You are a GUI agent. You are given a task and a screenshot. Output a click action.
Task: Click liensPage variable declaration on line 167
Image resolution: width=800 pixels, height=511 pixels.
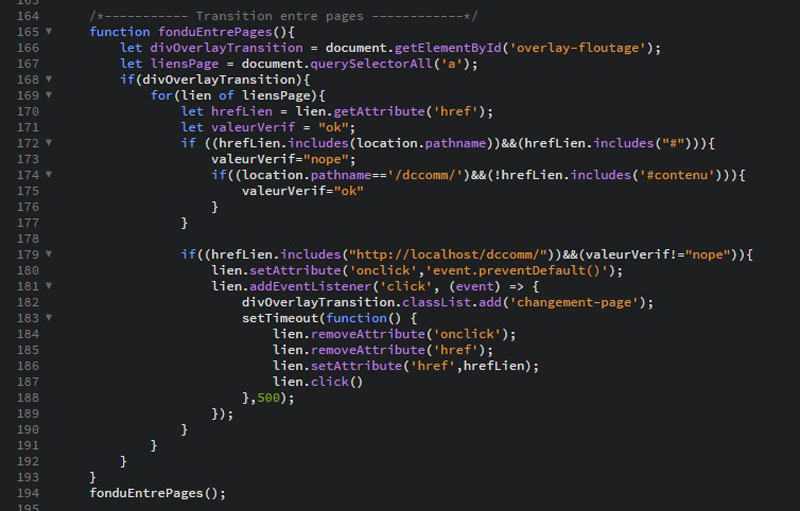pyautogui.click(x=184, y=64)
